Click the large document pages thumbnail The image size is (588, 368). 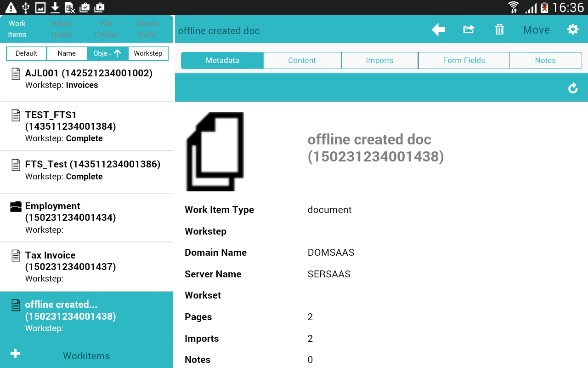click(215, 151)
